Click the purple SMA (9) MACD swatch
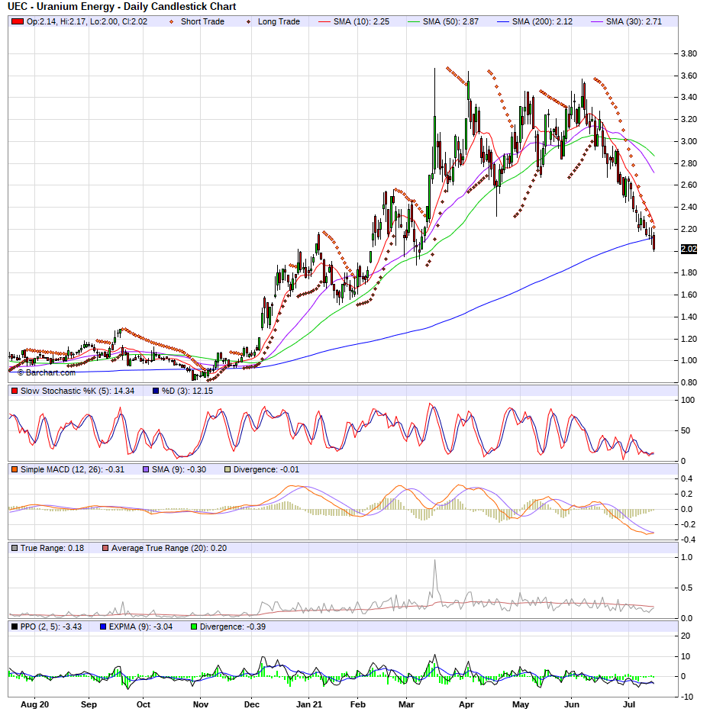The height and width of the screenshot is (728, 710). [x=146, y=469]
